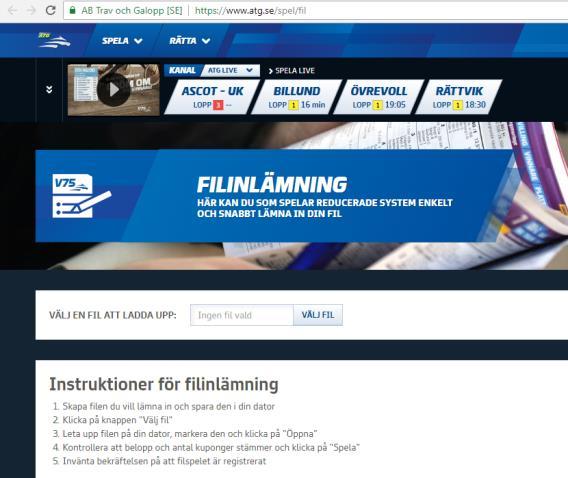Click the address bar URL
Screen dimensions: 568x478
(x=250, y=11)
